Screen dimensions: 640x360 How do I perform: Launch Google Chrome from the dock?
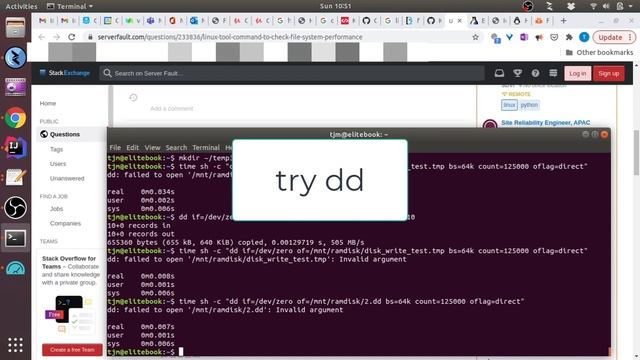click(x=15, y=118)
